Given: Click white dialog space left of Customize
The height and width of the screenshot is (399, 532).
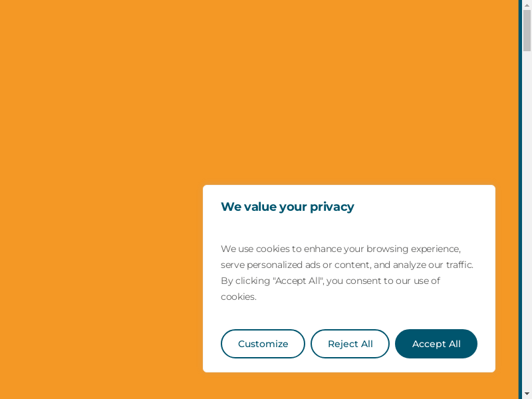Looking at the screenshot, I should click(211, 344).
